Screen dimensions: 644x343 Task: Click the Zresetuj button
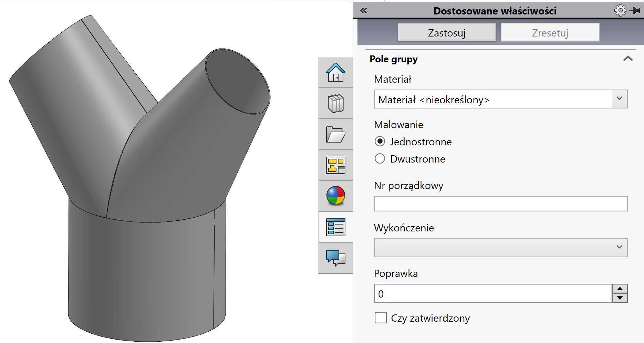[550, 32]
